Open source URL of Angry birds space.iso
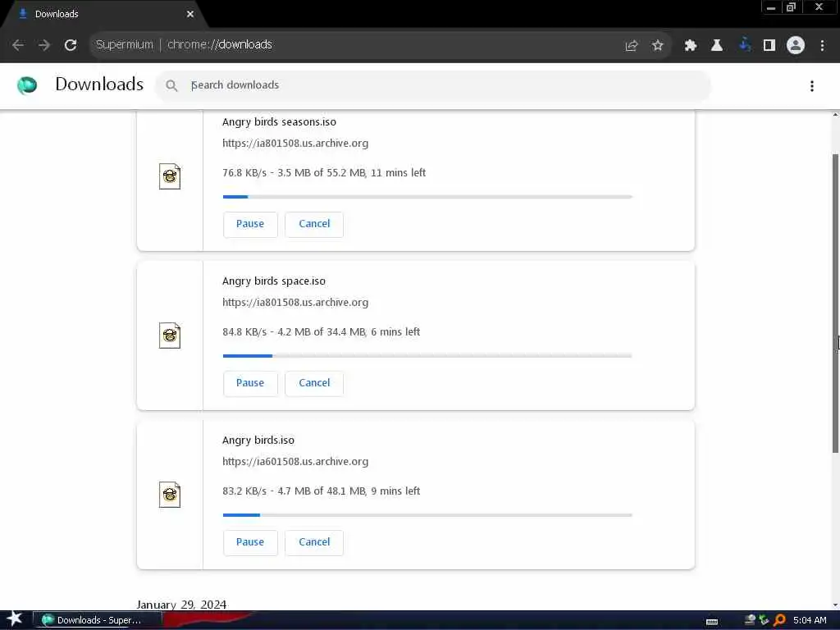Image resolution: width=840 pixels, height=630 pixels. [x=295, y=302]
